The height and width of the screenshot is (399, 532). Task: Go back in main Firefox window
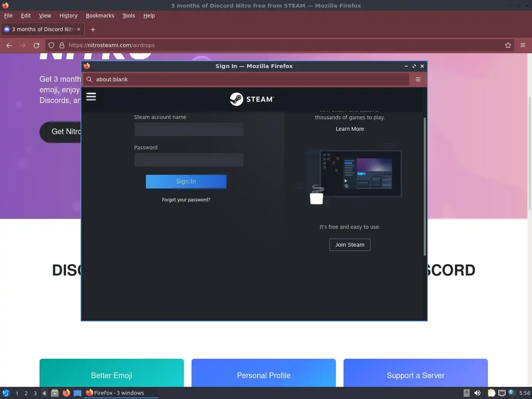9,45
